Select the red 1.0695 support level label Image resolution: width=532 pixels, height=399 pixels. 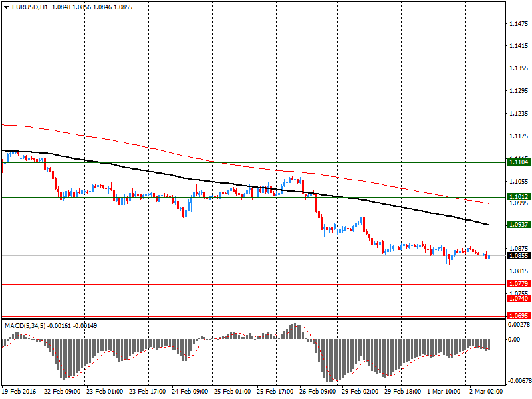(x=519, y=315)
